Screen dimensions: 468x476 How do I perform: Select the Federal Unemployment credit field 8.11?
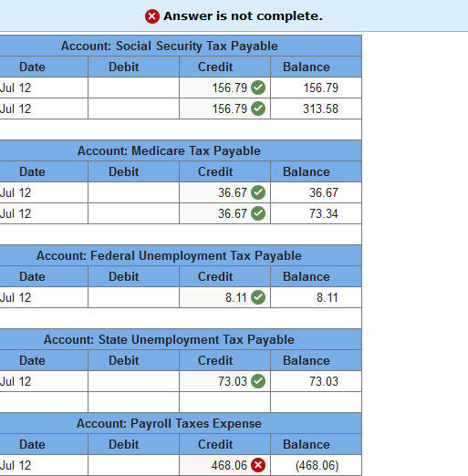[x=224, y=297]
